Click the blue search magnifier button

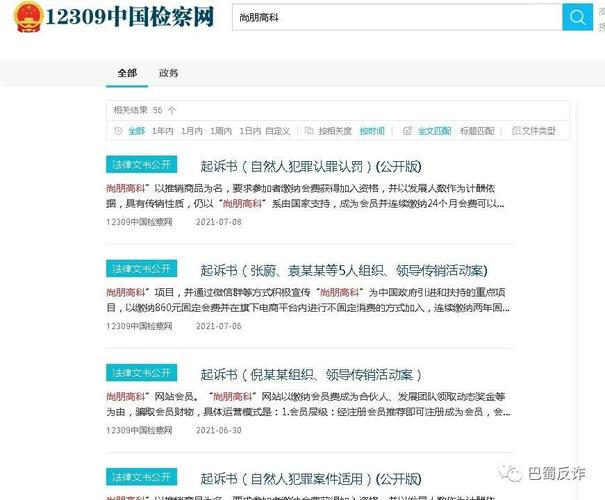click(x=577, y=17)
